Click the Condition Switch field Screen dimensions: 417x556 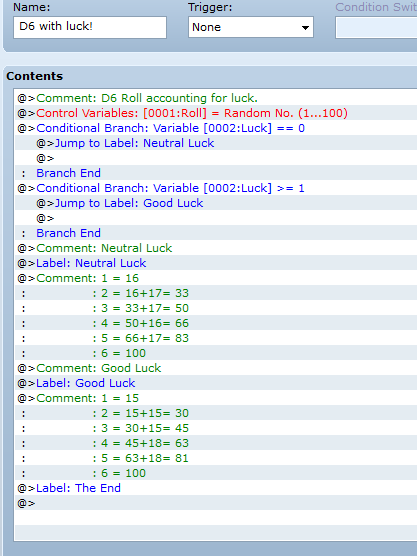pyautogui.click(x=376, y=27)
